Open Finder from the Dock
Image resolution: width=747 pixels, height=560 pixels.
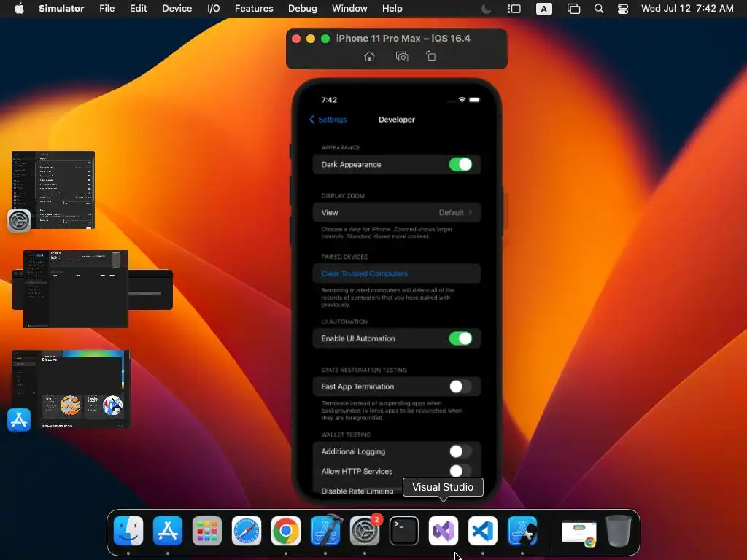tap(128, 531)
